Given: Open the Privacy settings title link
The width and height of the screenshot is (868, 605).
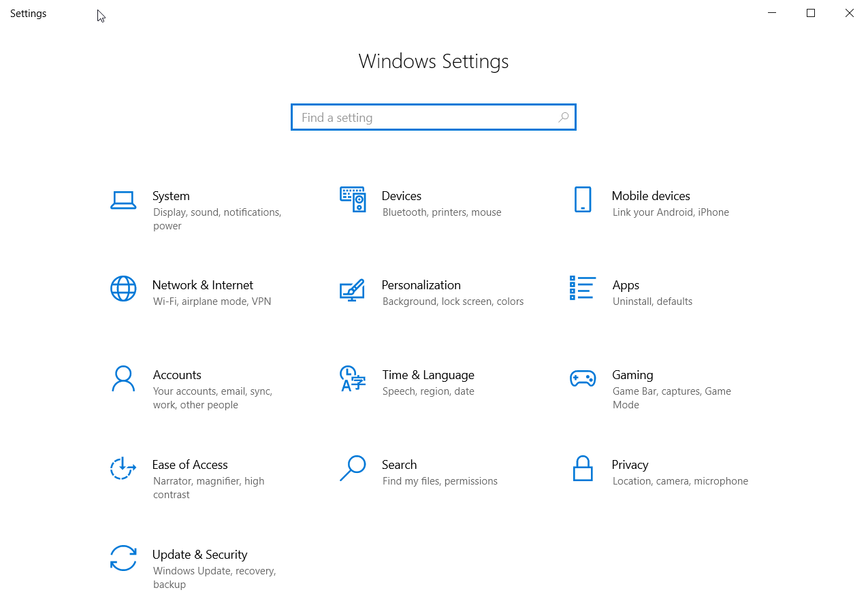Looking at the screenshot, I should click(630, 465).
